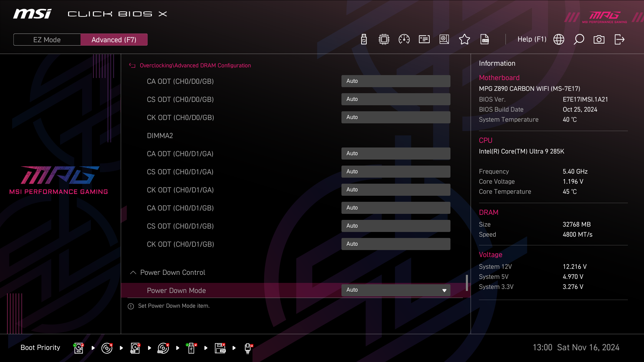
Task: Click the Voltage section heading
Action: tap(490, 255)
